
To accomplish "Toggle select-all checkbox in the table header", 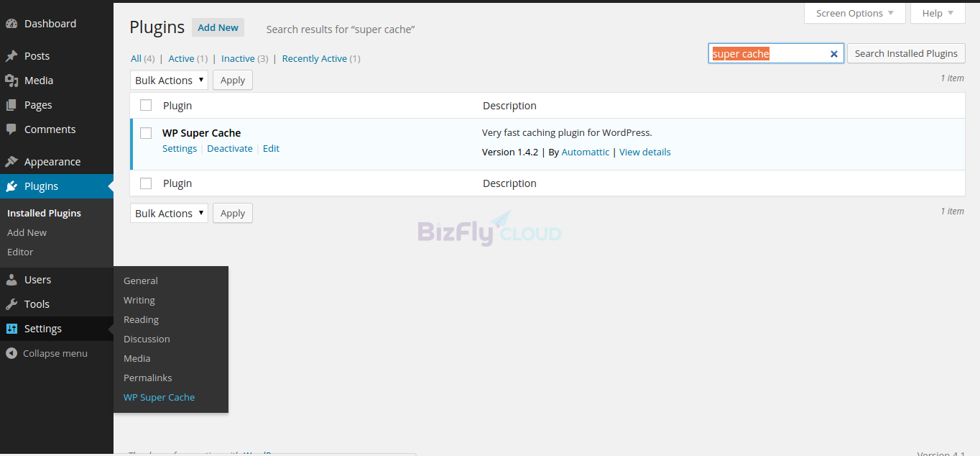I will pos(146,105).
